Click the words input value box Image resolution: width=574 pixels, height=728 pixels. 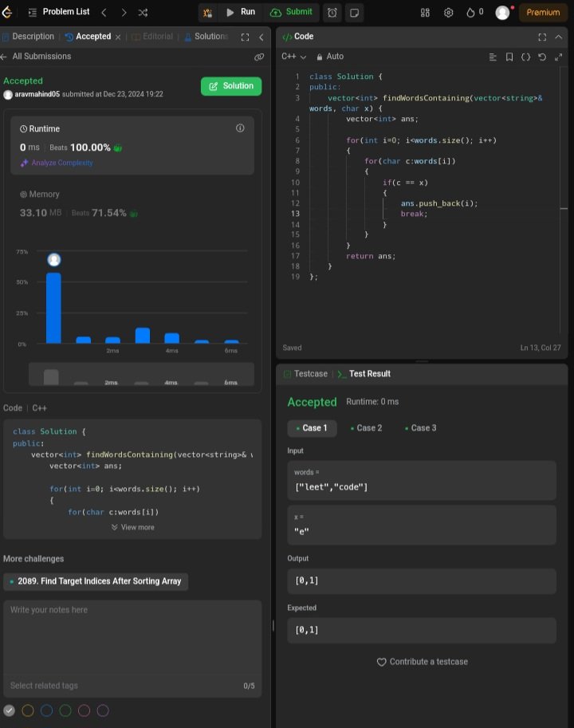pyautogui.click(x=422, y=481)
